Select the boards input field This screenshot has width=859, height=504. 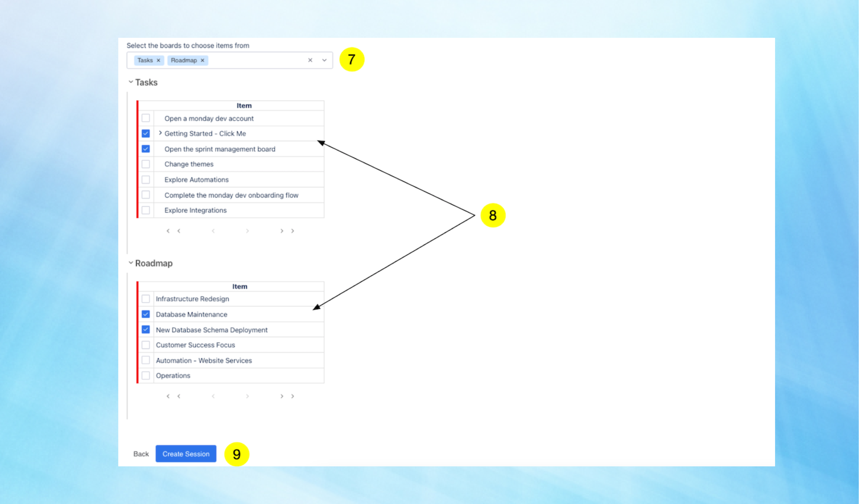pos(231,60)
